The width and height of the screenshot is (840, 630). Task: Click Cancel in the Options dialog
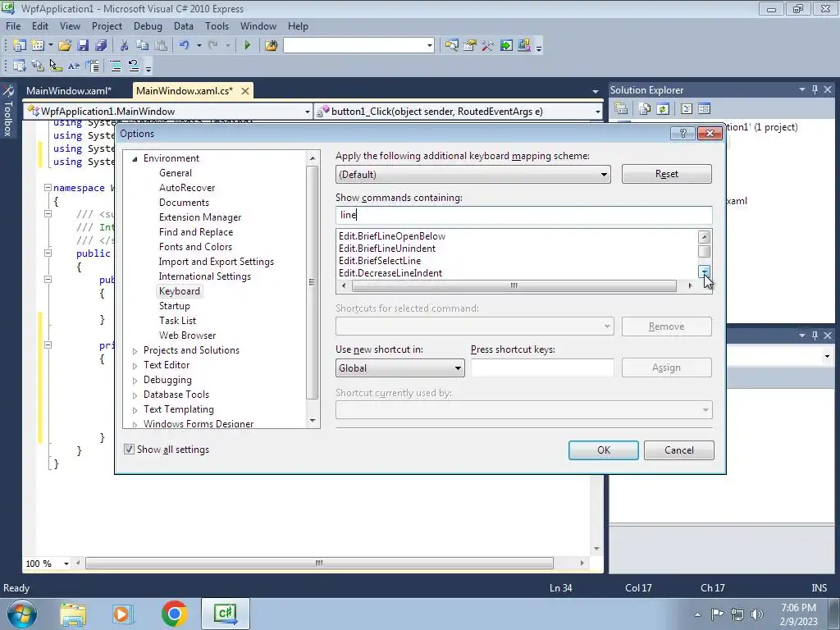(x=678, y=450)
